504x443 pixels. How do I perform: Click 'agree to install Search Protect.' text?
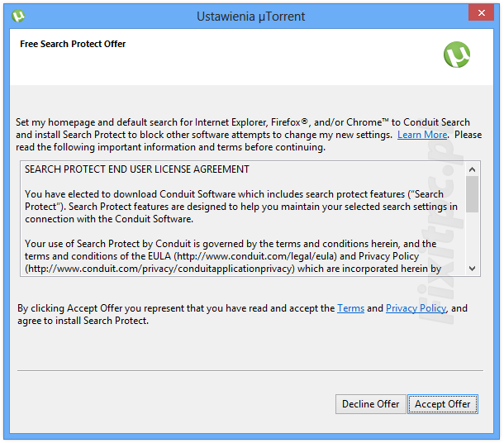point(83,321)
